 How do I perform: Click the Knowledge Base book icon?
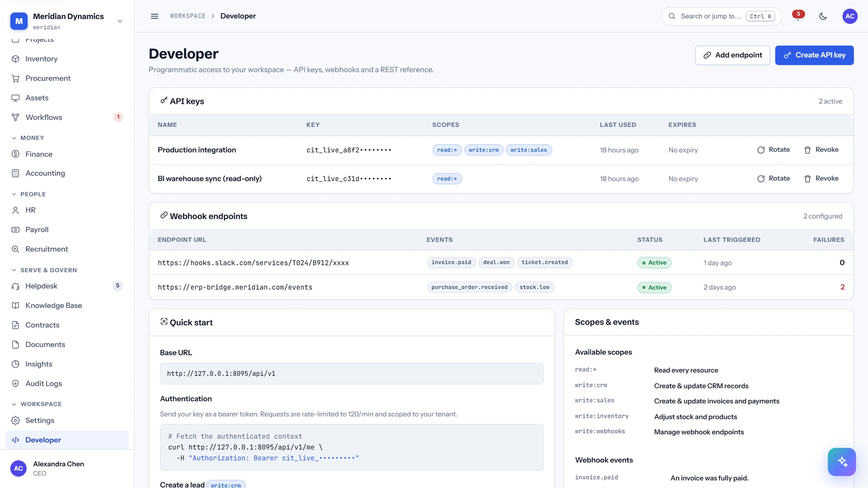click(15, 305)
